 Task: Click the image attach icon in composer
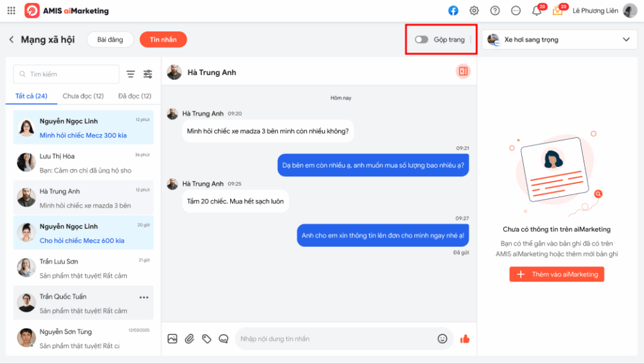pos(172,339)
